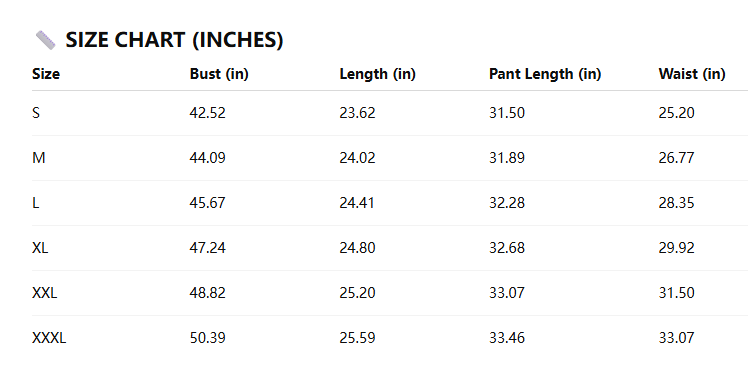Select the Pant Length (in) column header
This screenshot has width=748, height=370.
tap(545, 74)
